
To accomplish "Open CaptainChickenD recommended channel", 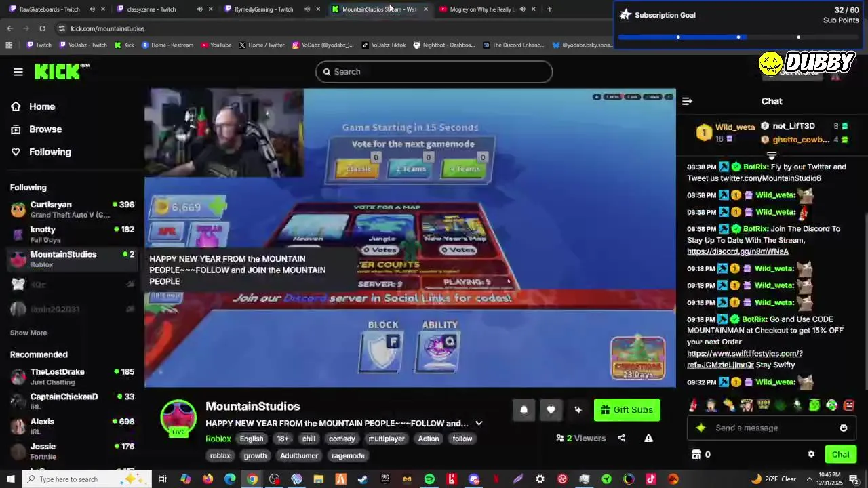I will pos(73,401).
